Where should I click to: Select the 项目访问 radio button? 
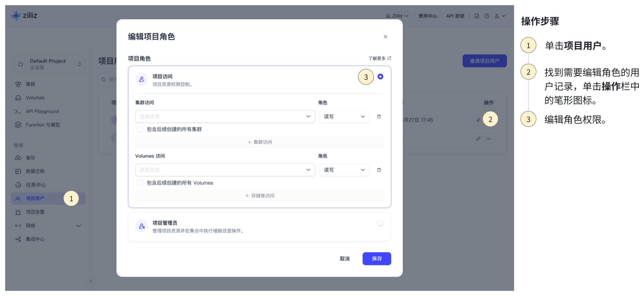coord(380,76)
